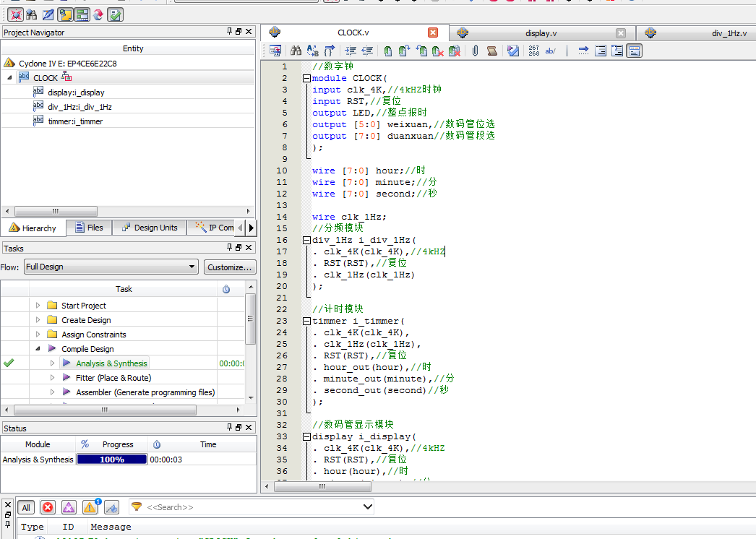Jump to previous bookmark icon
Screen dimensions: 756x539
421,51
